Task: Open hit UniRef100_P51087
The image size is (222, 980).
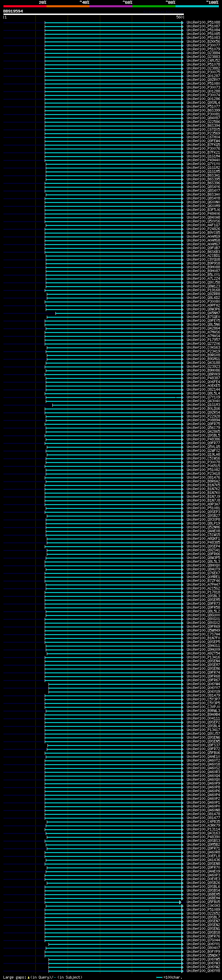Action: tap(203, 26)
